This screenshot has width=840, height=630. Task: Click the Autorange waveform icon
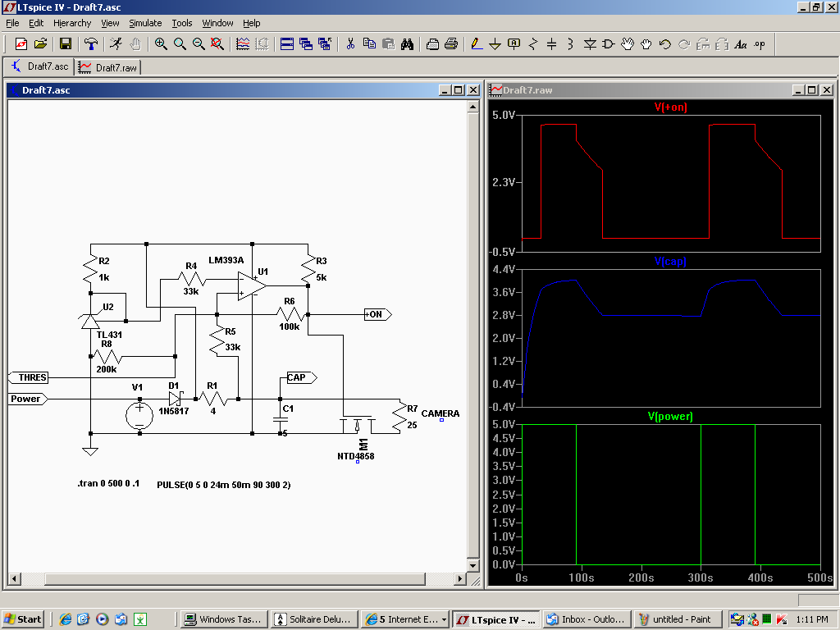(x=243, y=44)
